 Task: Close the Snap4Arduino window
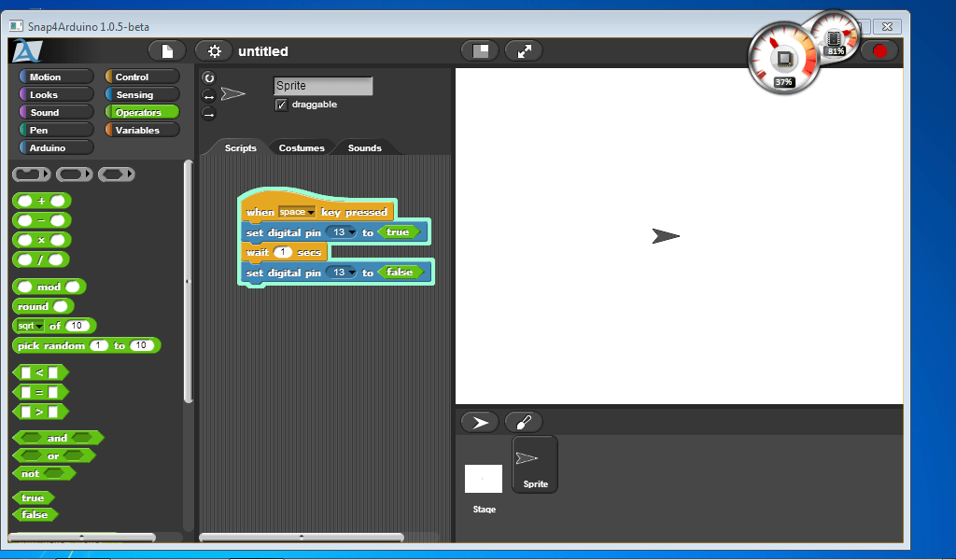(887, 26)
